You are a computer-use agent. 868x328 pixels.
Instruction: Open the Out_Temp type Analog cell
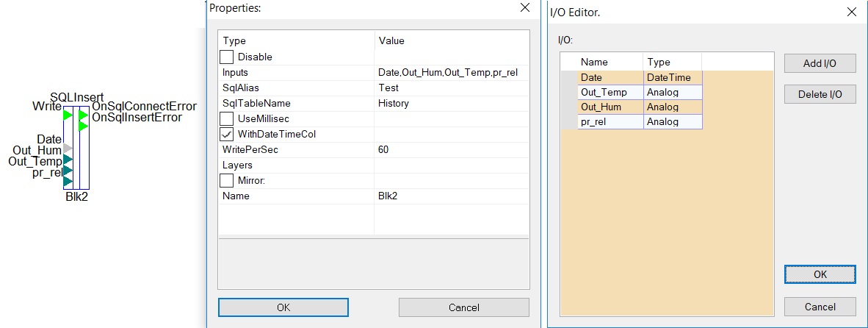point(673,92)
